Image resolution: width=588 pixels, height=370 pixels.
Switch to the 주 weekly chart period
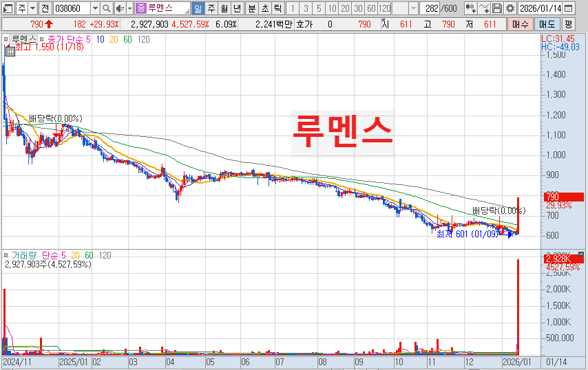click(211, 8)
